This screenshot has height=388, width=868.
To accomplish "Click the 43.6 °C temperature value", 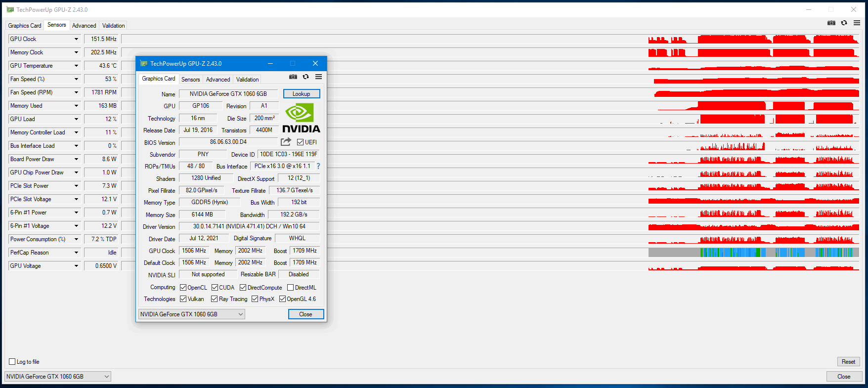I will point(101,66).
